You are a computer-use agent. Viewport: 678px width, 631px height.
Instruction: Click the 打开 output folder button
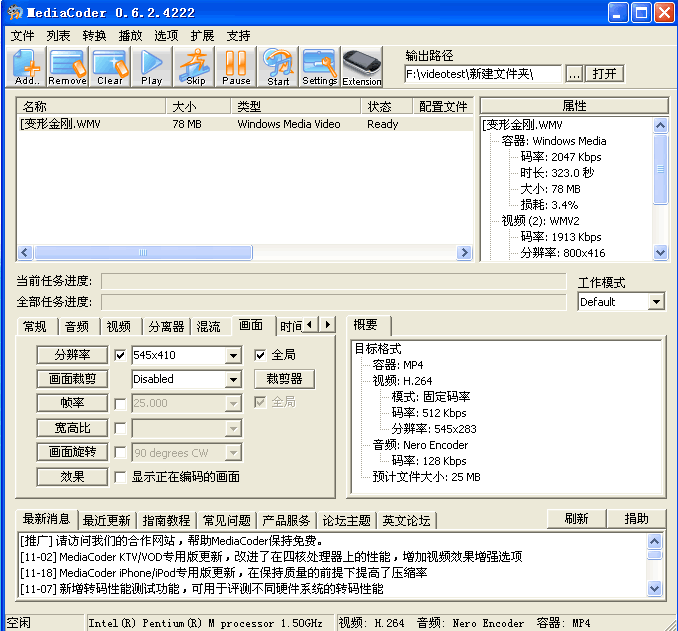coord(604,73)
